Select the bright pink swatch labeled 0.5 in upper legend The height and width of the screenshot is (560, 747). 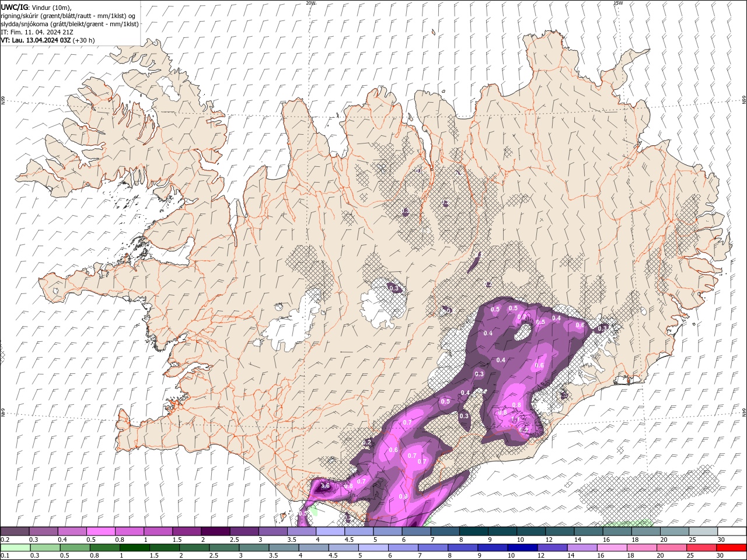tap(100, 531)
